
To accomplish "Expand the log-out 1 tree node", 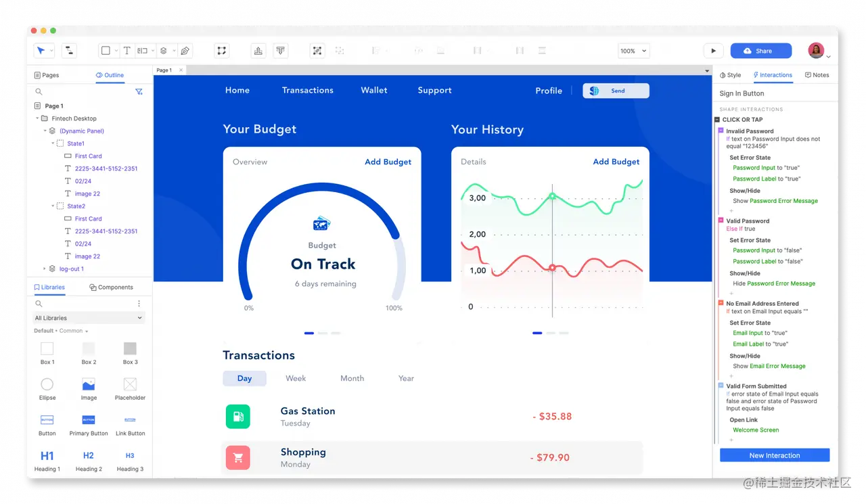I will (45, 269).
